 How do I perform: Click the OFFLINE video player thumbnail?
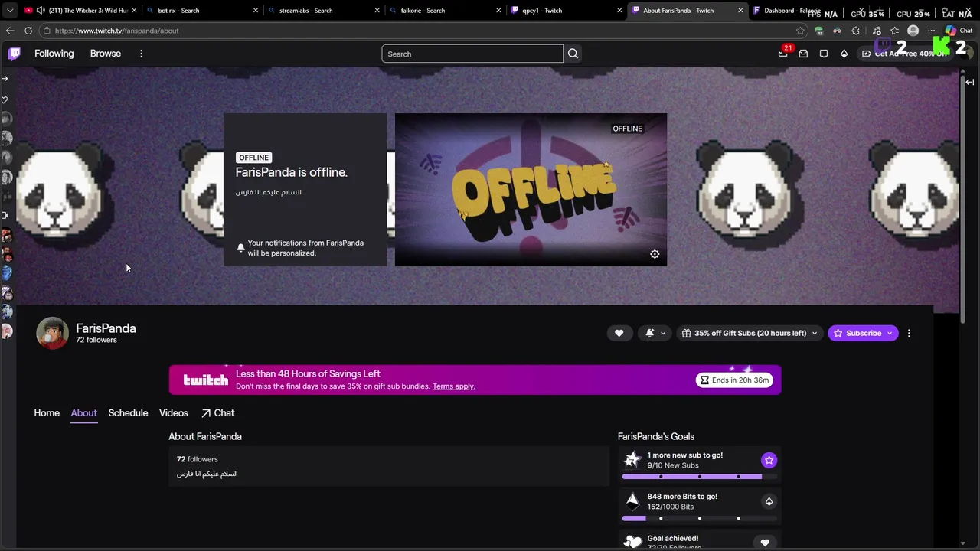coord(531,190)
